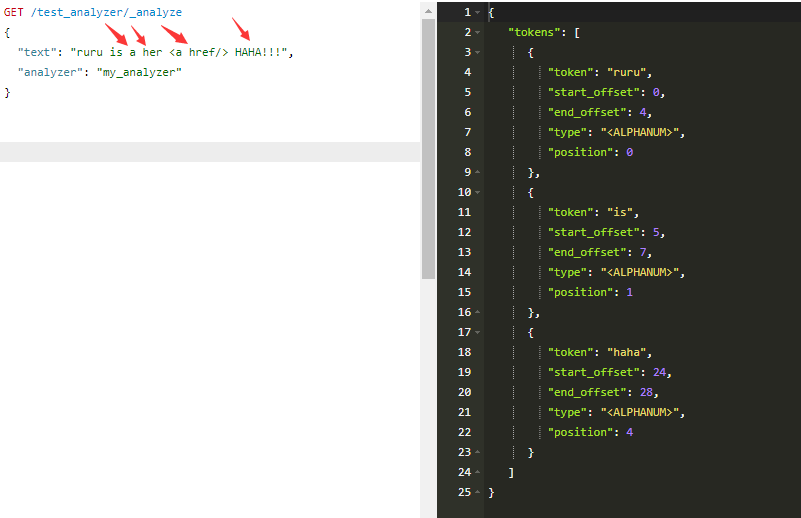Collapse the fold arrow at line 1
Screen dimensions: 801x518
point(478,12)
